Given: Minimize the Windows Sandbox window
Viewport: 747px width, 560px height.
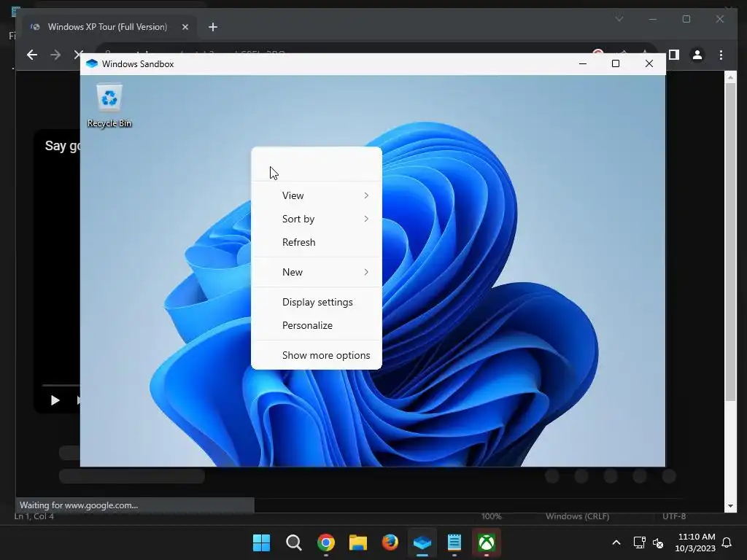Looking at the screenshot, I should point(583,64).
